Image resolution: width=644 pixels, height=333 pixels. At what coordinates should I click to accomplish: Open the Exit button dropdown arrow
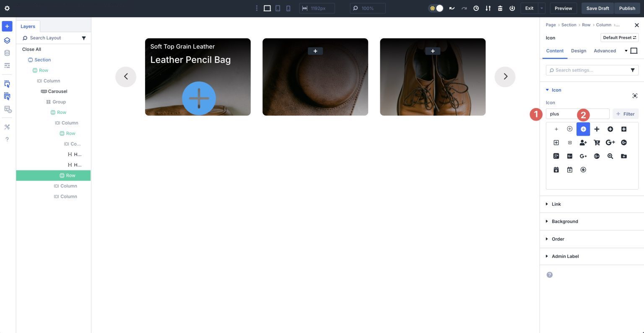pyautogui.click(x=541, y=8)
